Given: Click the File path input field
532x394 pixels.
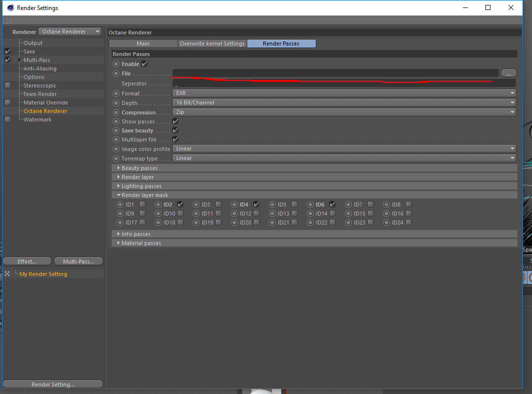Looking at the screenshot, I should click(x=335, y=73).
